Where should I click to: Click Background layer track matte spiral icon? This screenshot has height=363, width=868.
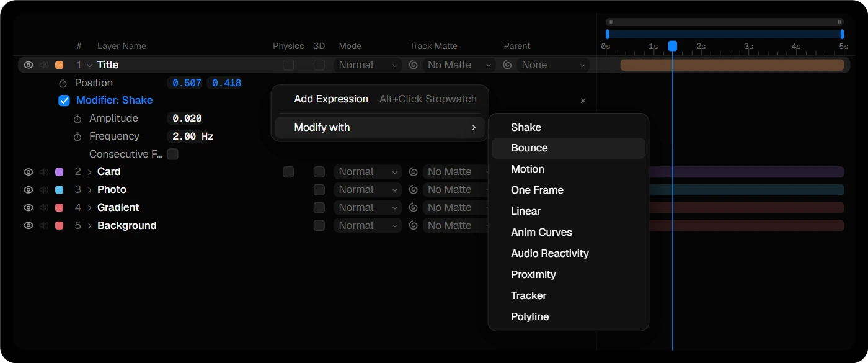click(x=414, y=226)
